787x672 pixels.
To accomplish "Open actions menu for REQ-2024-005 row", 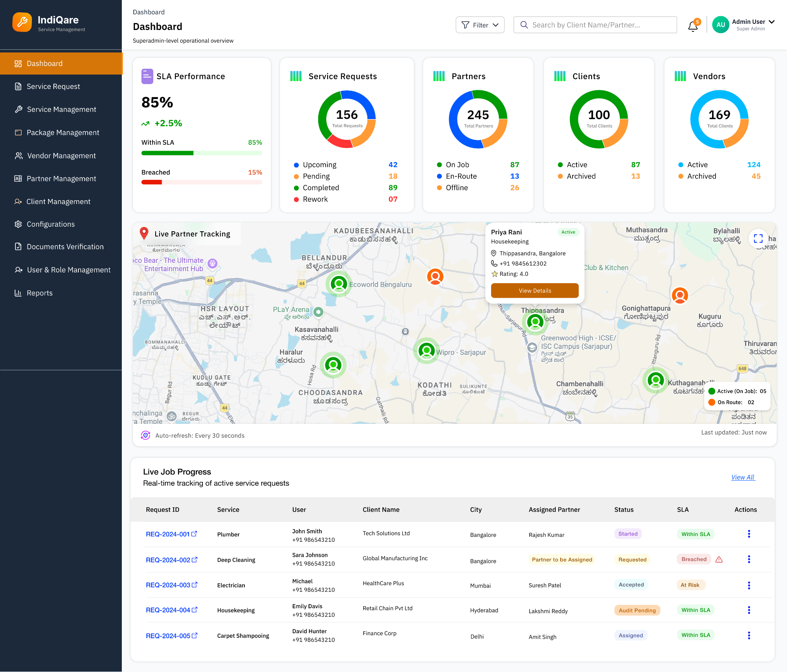I will tap(749, 635).
